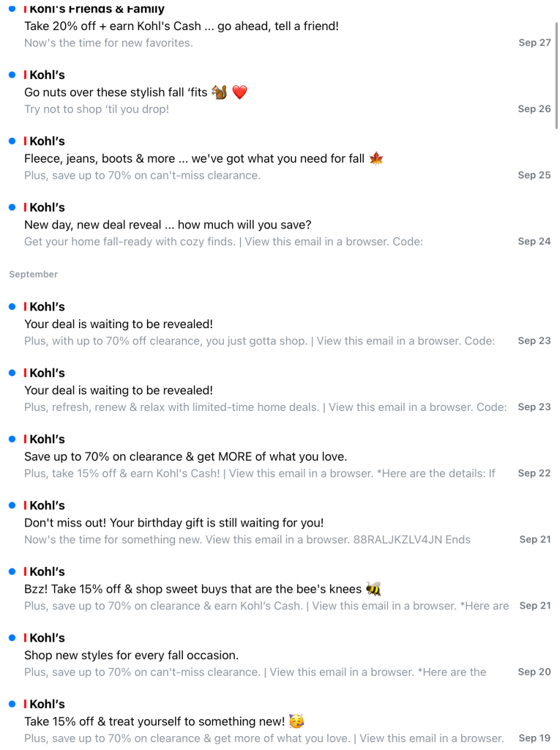Toggle the unread dot on the "New day, new deal reveal" email
The height and width of the screenshot is (750, 560).
click(12, 207)
